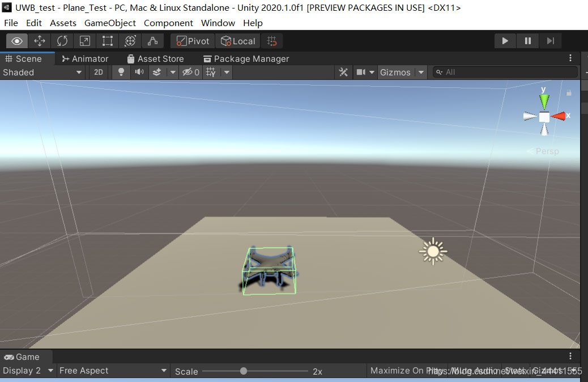Open the Component menu
588x382 pixels.
tap(168, 23)
